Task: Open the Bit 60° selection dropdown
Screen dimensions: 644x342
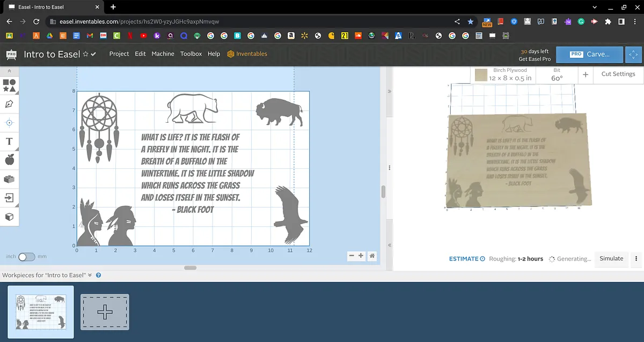Action: pos(557,75)
